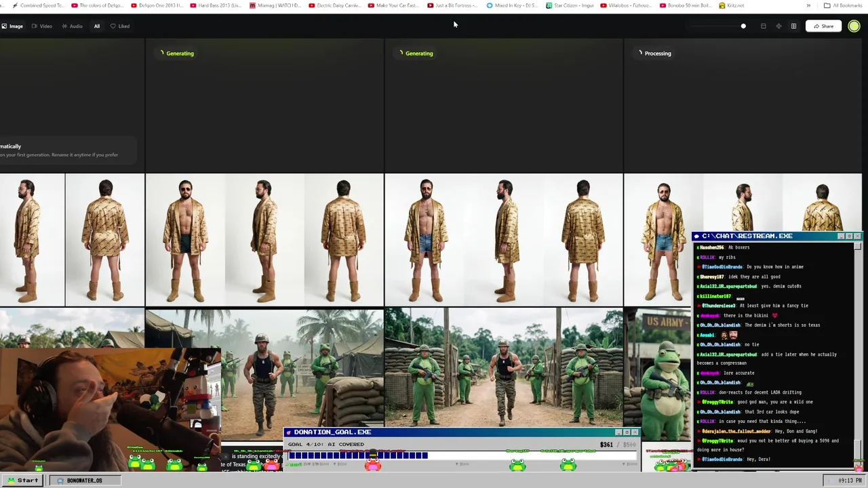Open the US Army frog soldier image
Image resolution: width=868 pixels, height=488 pixels.
tap(658, 374)
